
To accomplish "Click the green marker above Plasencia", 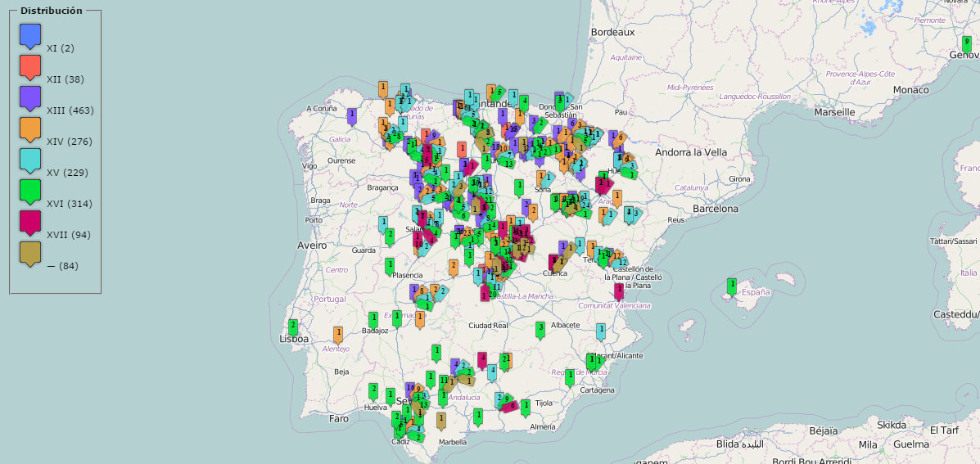I will click(x=390, y=265).
